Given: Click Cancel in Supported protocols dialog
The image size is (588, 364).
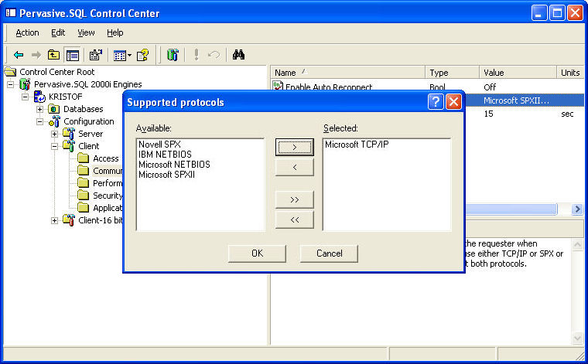Looking at the screenshot, I should coord(329,253).
